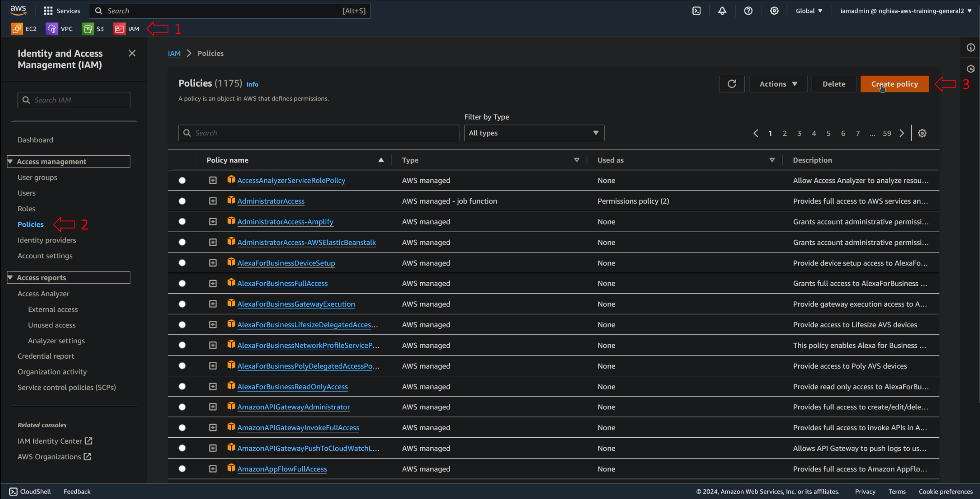980x499 pixels.
Task: Open User groups in the sidebar
Action: click(38, 177)
